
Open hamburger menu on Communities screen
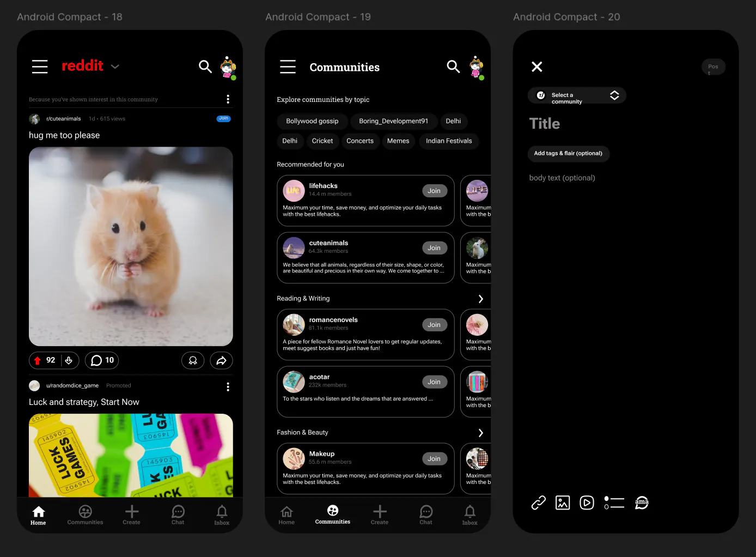click(288, 66)
